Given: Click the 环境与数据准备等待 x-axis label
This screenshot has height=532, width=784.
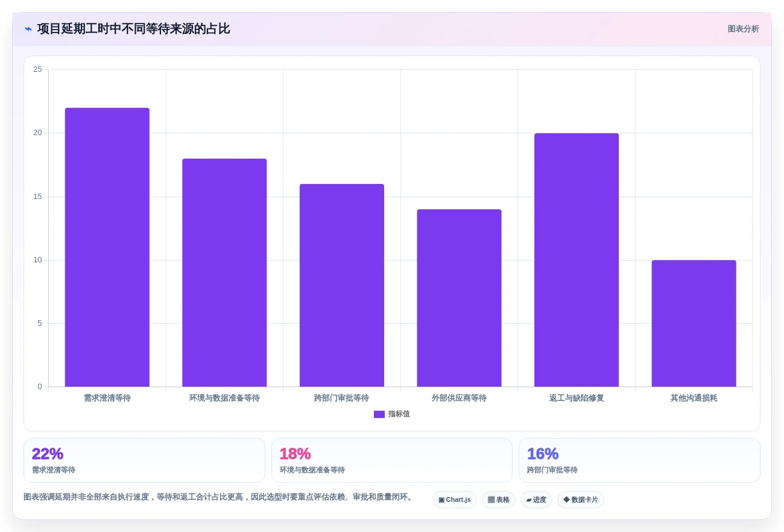Looking at the screenshot, I should (224, 398).
